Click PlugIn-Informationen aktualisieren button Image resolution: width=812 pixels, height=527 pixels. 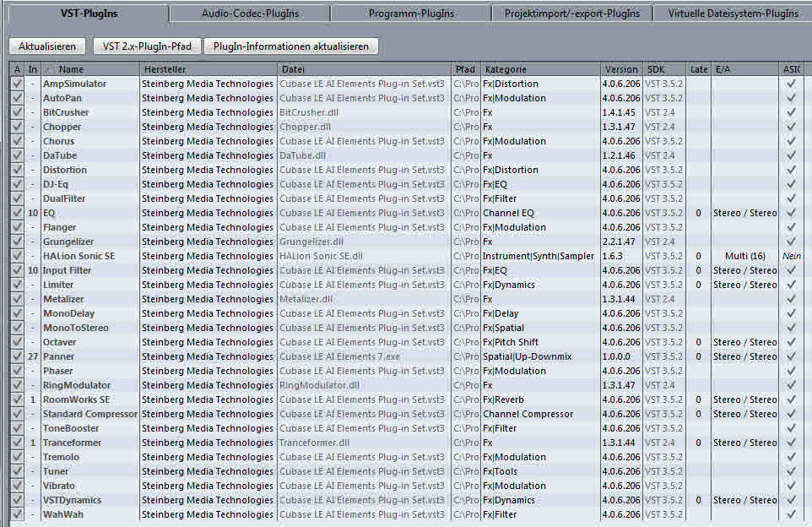(x=291, y=46)
